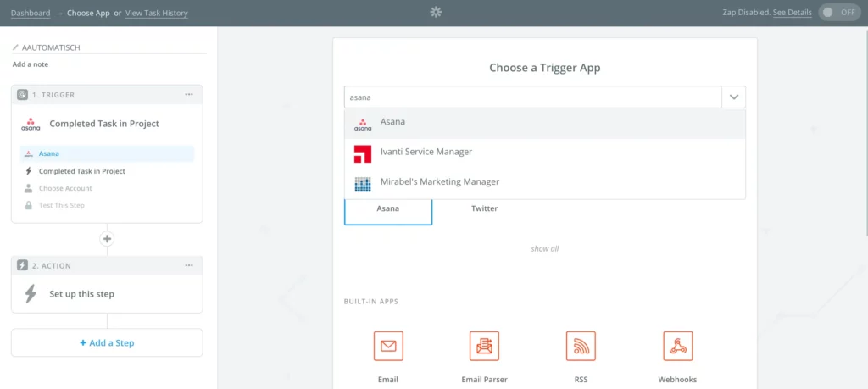
Task: Click the person icon next to Choose Account
Action: (28, 188)
